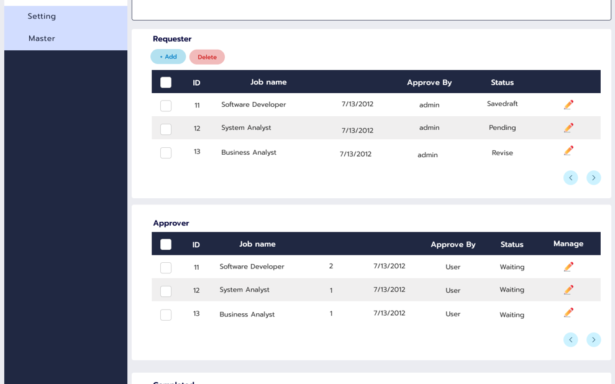
Task: Edit System Analyst row in Requester table
Action: 568,127
